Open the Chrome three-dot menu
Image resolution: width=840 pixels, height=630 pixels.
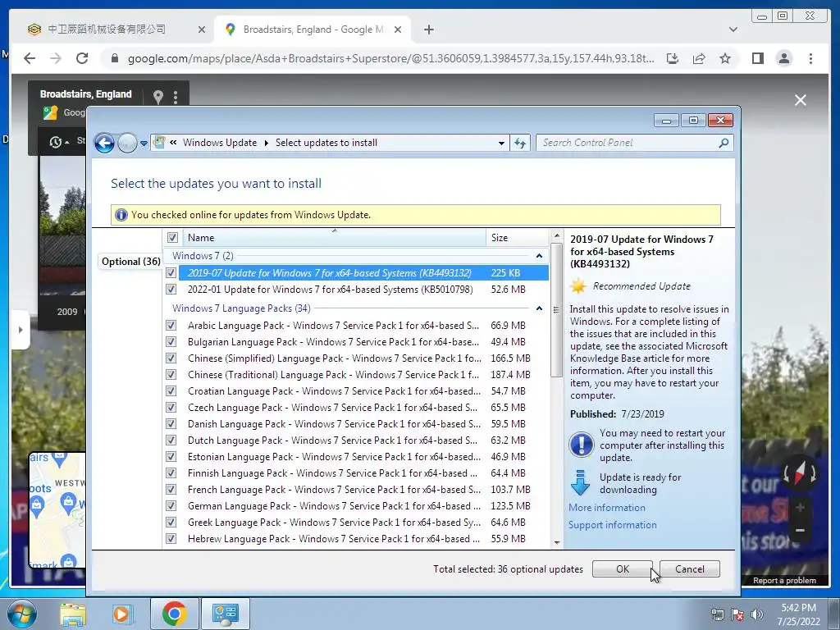click(x=810, y=58)
